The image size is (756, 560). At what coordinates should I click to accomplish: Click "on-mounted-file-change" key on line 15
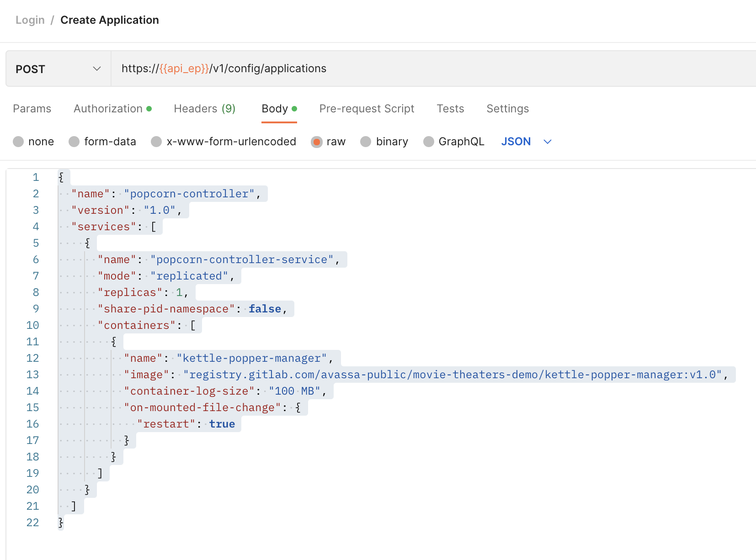click(x=202, y=407)
